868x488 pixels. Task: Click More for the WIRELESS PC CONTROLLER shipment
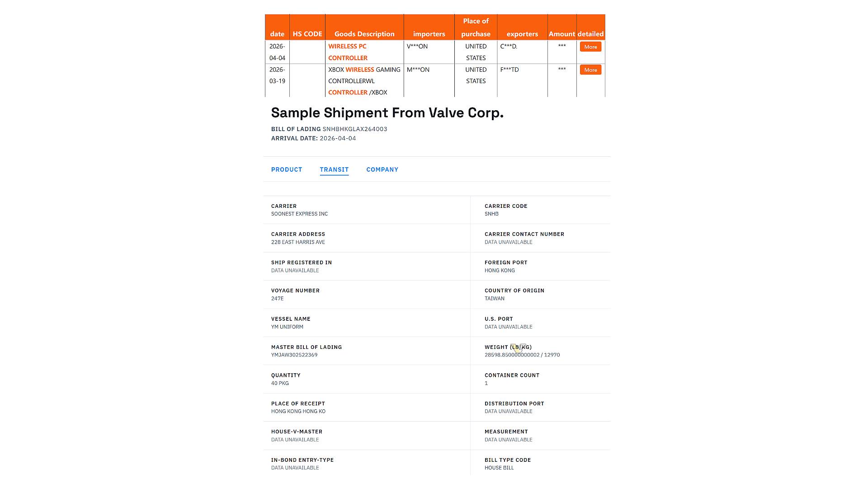coord(590,47)
